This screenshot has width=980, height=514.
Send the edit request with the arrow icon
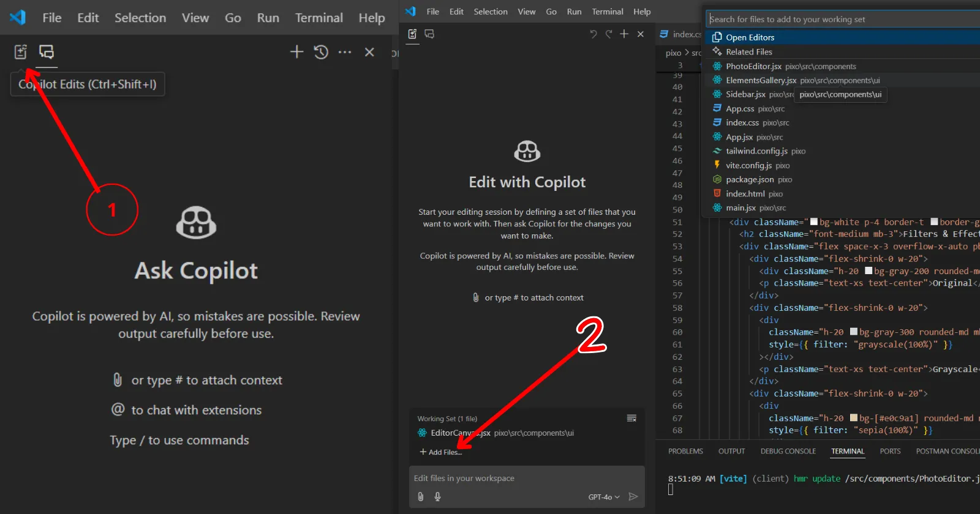coord(633,497)
